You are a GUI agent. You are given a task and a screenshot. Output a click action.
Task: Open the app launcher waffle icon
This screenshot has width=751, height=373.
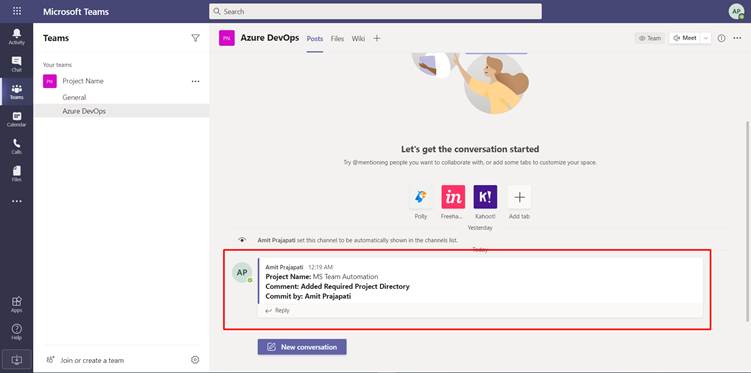[17, 11]
